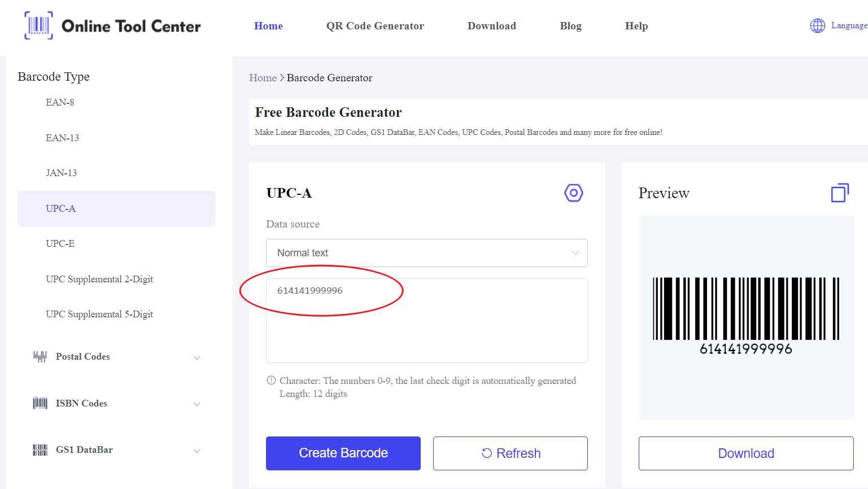Click the copy icon in Preview panel
The image size is (868, 489).
coord(840,193)
